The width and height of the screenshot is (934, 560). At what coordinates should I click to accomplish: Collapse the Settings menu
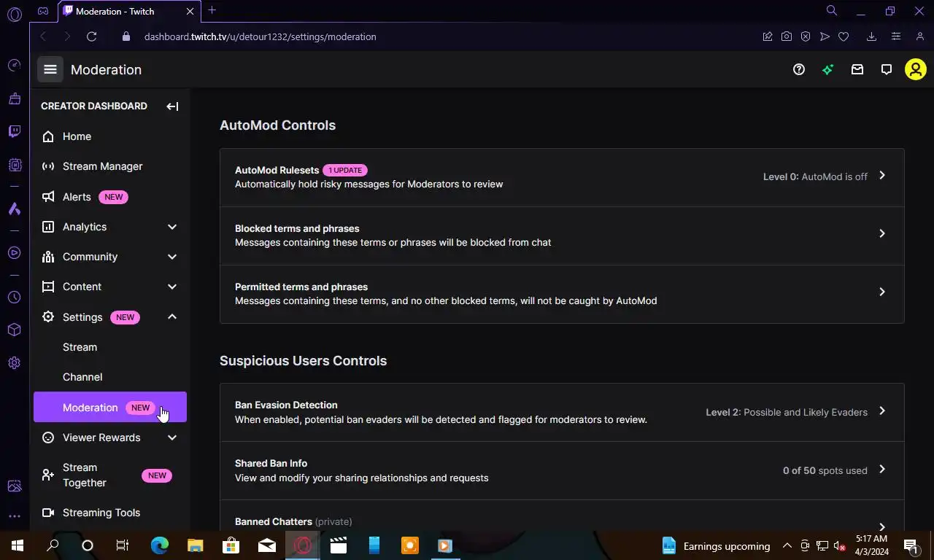(x=172, y=316)
